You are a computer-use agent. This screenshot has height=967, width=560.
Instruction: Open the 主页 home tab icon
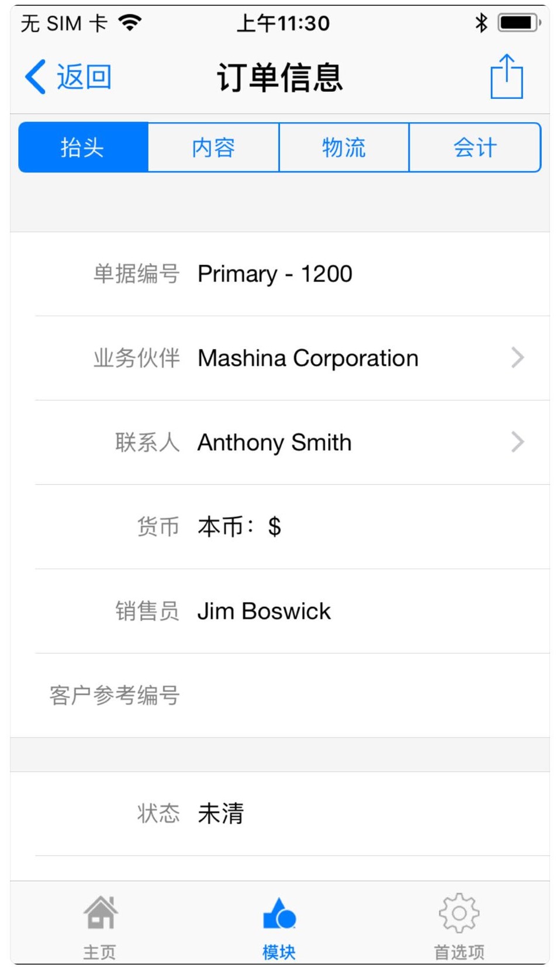click(101, 913)
